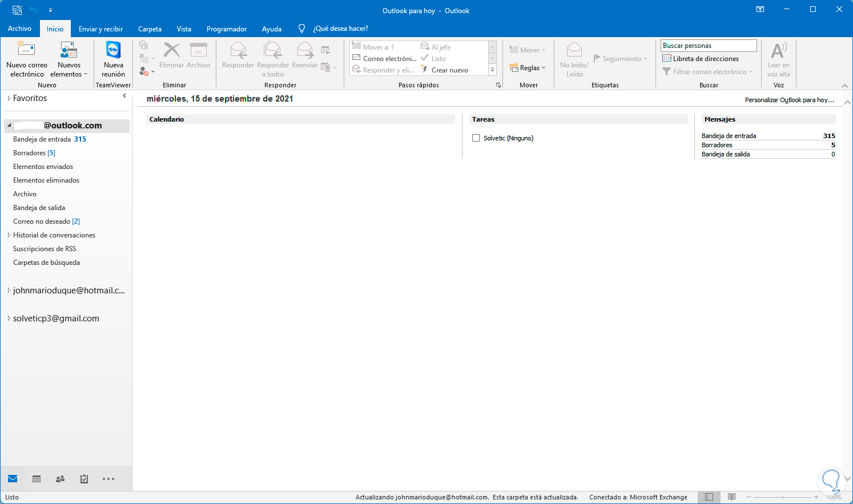
Task: Expand the solveticp3@gmail.com account
Action: pyautogui.click(x=9, y=318)
